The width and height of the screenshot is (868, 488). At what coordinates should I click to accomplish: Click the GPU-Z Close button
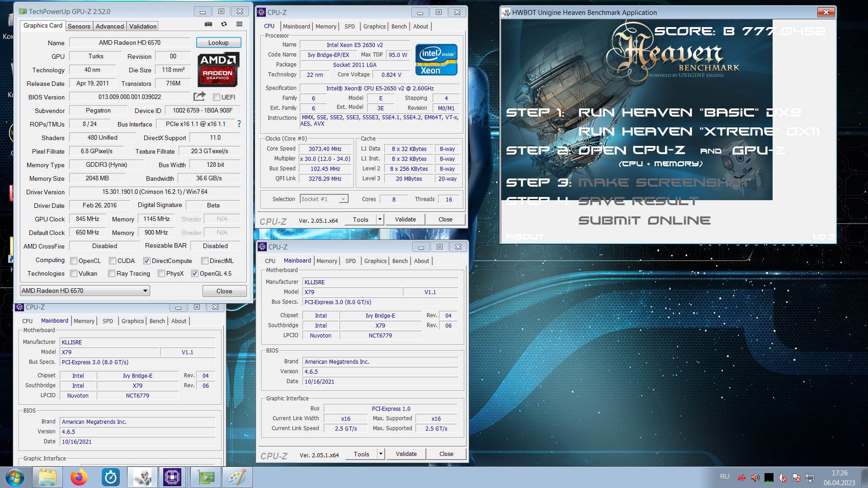click(224, 291)
